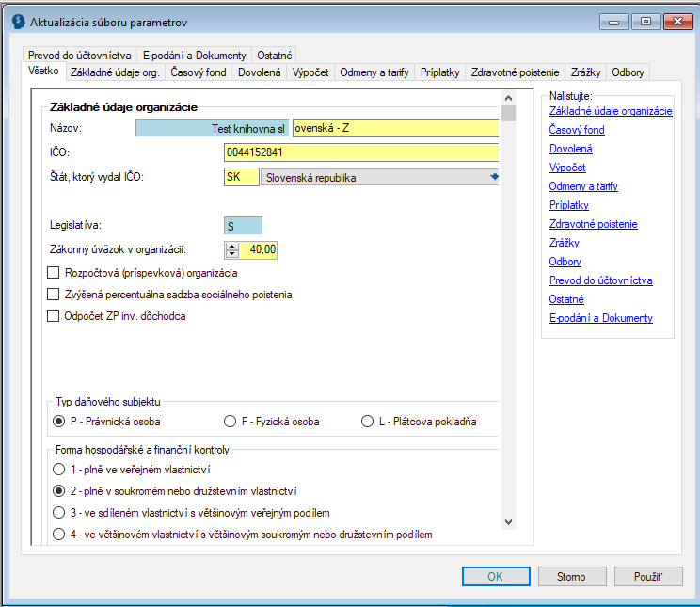Follow Zdravotné poistenie link
This screenshot has width=700, height=607.
point(594,224)
